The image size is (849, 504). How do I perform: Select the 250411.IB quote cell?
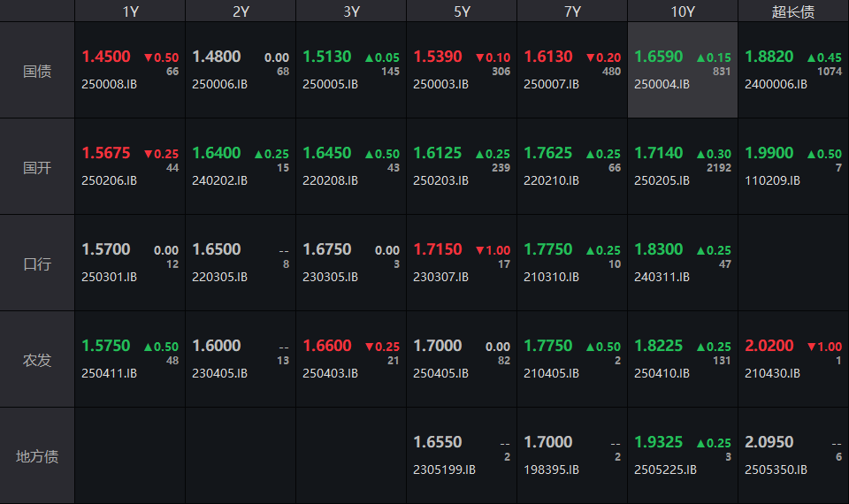pyautogui.click(x=130, y=360)
